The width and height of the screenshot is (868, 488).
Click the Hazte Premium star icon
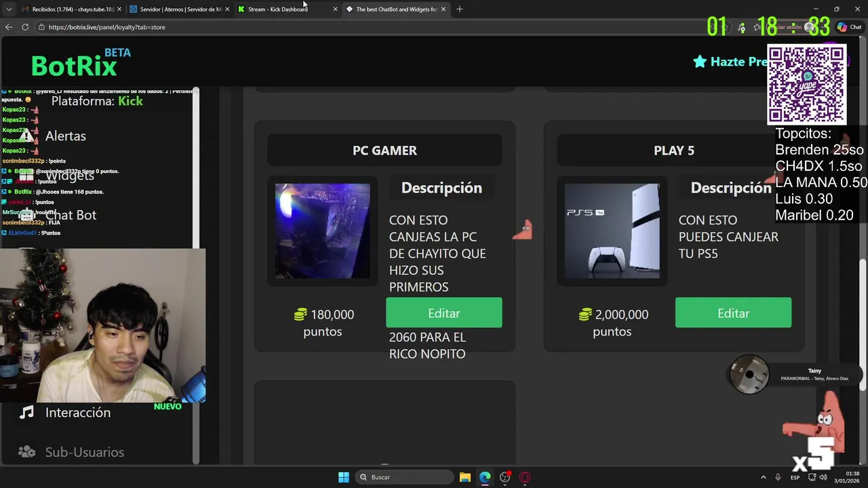(700, 62)
